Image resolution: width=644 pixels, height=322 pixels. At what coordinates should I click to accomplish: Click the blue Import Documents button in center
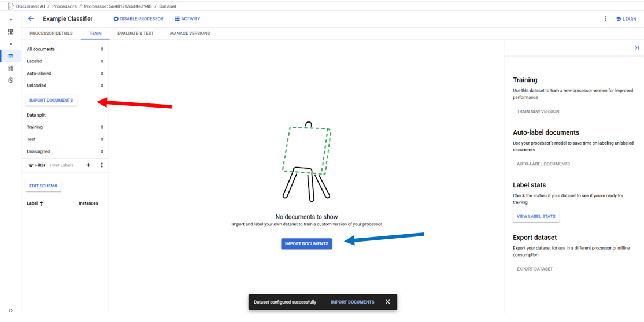point(306,244)
